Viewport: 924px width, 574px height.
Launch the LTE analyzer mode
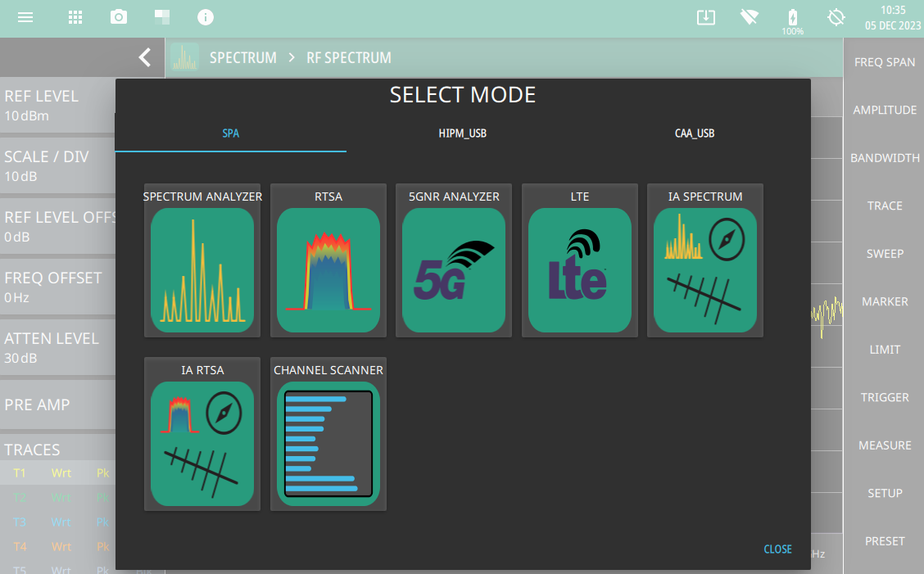coord(580,270)
